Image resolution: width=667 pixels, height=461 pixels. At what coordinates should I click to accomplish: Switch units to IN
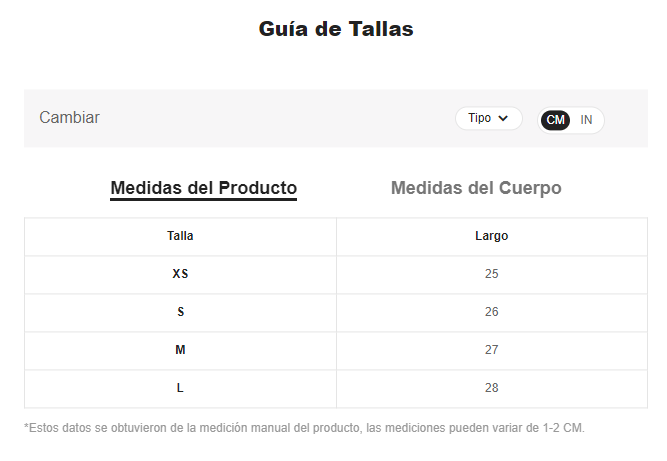(x=586, y=120)
